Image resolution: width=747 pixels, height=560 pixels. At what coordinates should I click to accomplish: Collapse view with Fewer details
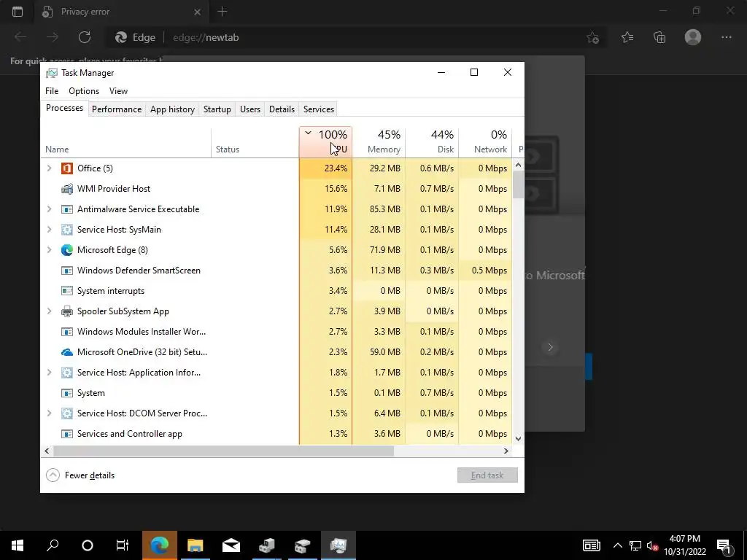coord(80,475)
